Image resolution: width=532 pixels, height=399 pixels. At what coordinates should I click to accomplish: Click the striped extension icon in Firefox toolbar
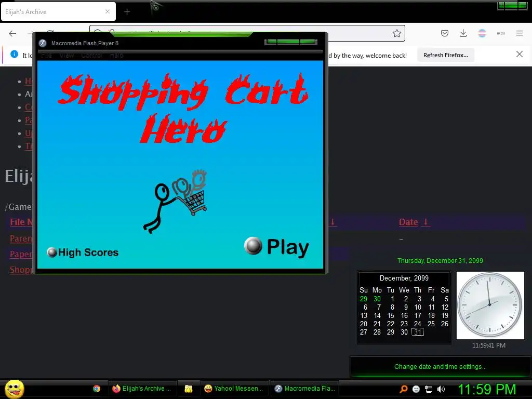pyautogui.click(x=482, y=33)
